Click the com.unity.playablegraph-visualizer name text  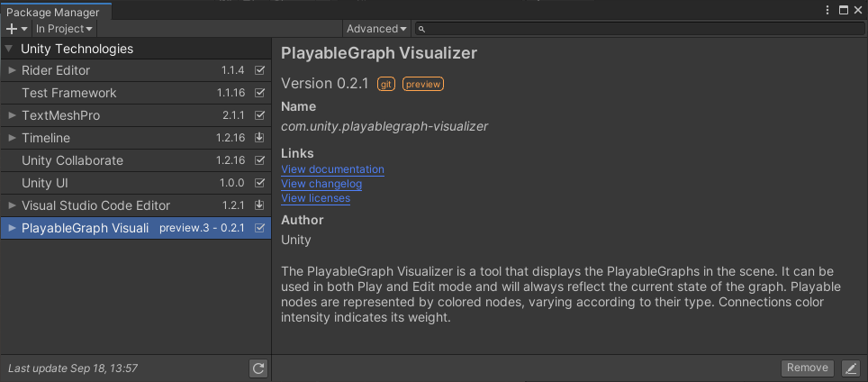point(384,126)
